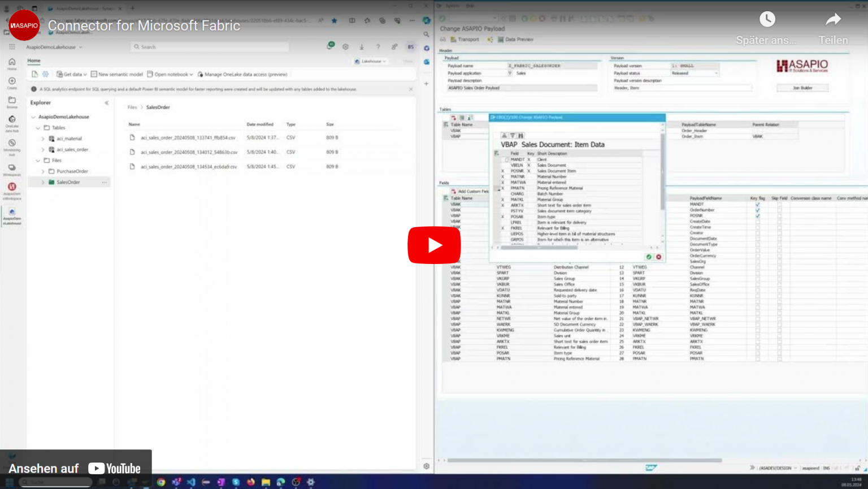The image size is (868, 489).
Task: Open Workspaces from the left sidebar
Action: point(12,167)
